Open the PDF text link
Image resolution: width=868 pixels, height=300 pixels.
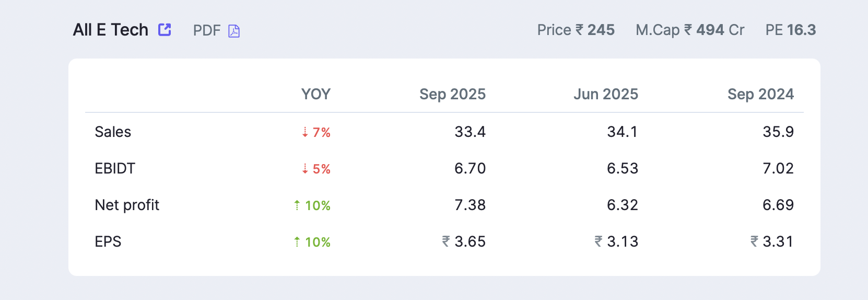[x=207, y=30]
